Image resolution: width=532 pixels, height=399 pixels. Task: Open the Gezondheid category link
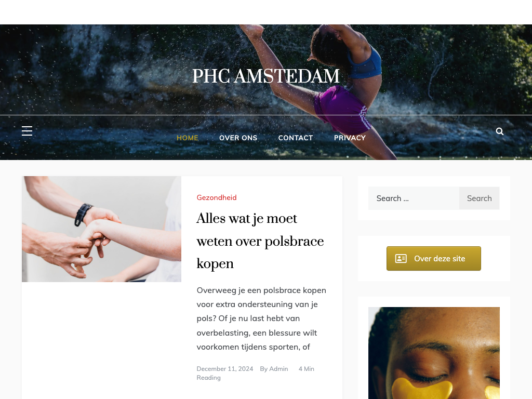tap(217, 197)
